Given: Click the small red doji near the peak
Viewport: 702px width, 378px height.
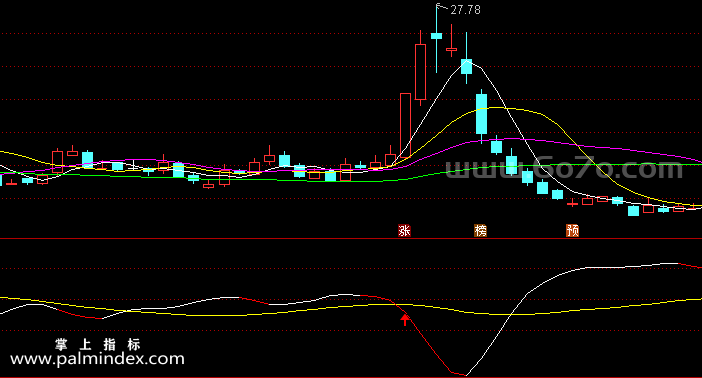Looking at the screenshot, I should point(451,49).
